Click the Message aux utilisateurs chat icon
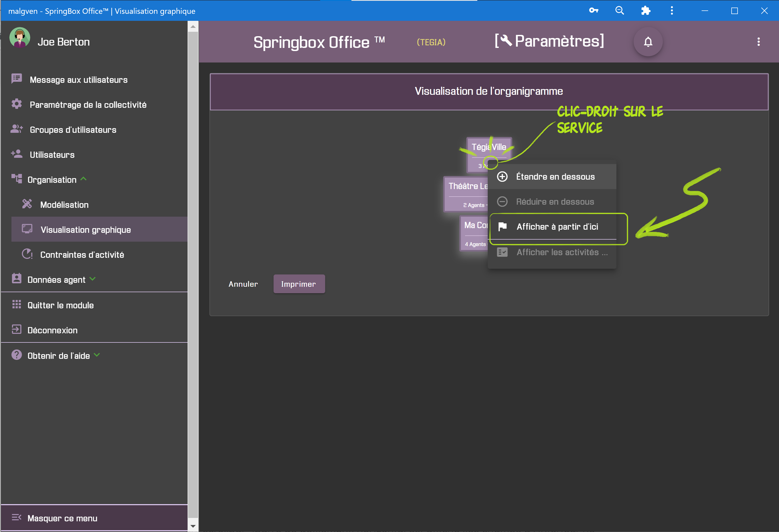This screenshot has width=779, height=532. tap(16, 79)
